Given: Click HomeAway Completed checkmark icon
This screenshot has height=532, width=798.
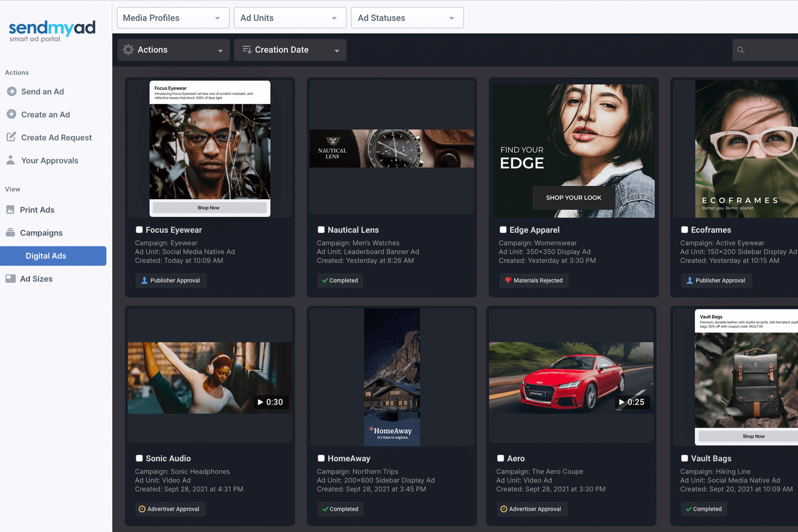Looking at the screenshot, I should 325,509.
